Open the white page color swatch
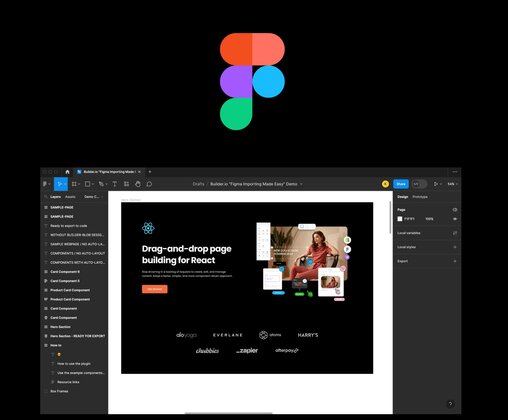The height and width of the screenshot is (420, 508). coord(400,219)
